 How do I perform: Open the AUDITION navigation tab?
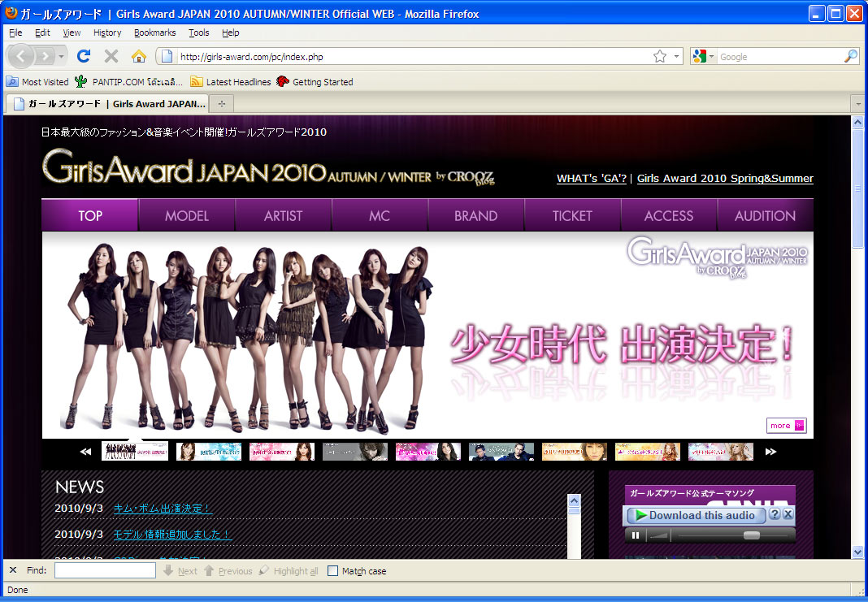765,215
